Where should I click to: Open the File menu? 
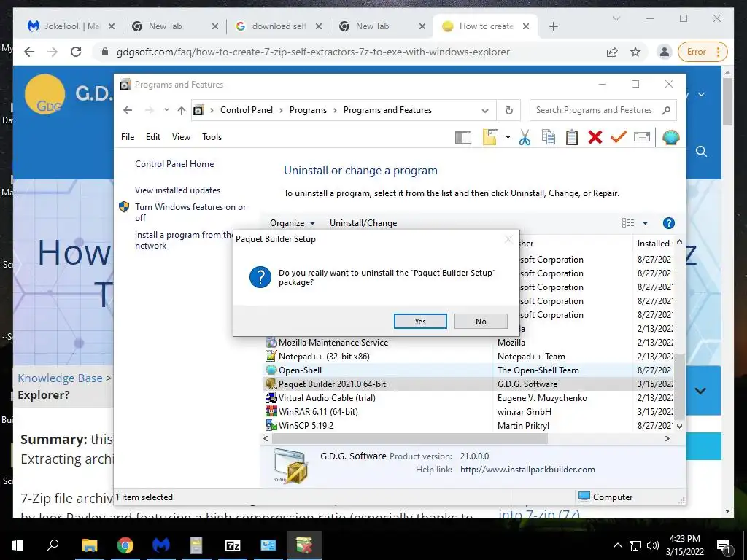coord(128,137)
